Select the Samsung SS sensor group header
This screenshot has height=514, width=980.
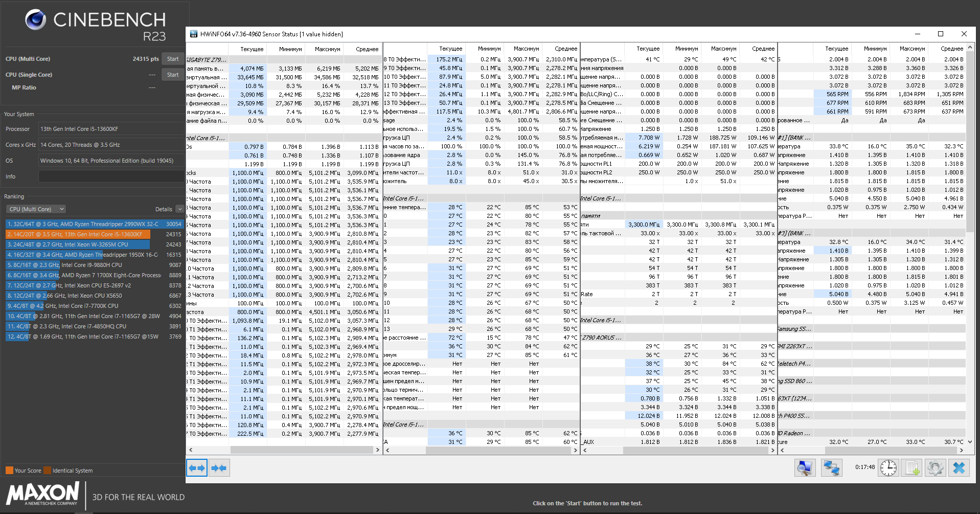[794, 329]
